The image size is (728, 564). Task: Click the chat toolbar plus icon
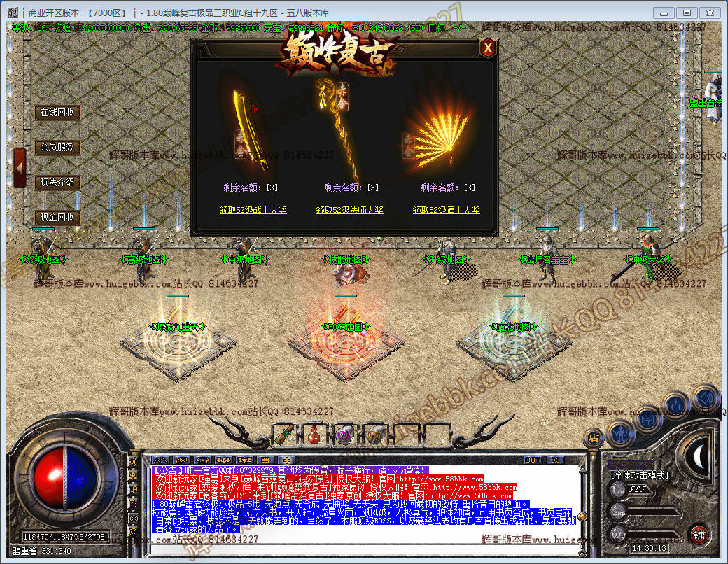click(286, 460)
